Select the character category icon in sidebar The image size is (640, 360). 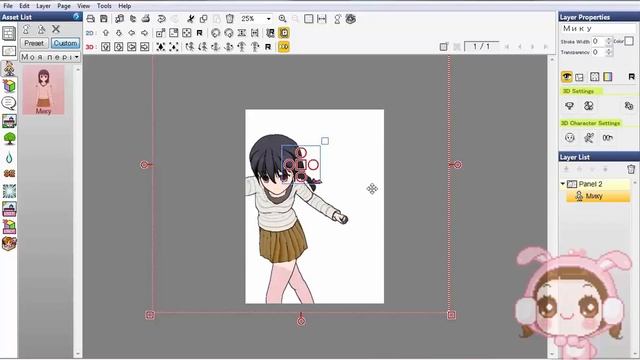(9, 68)
